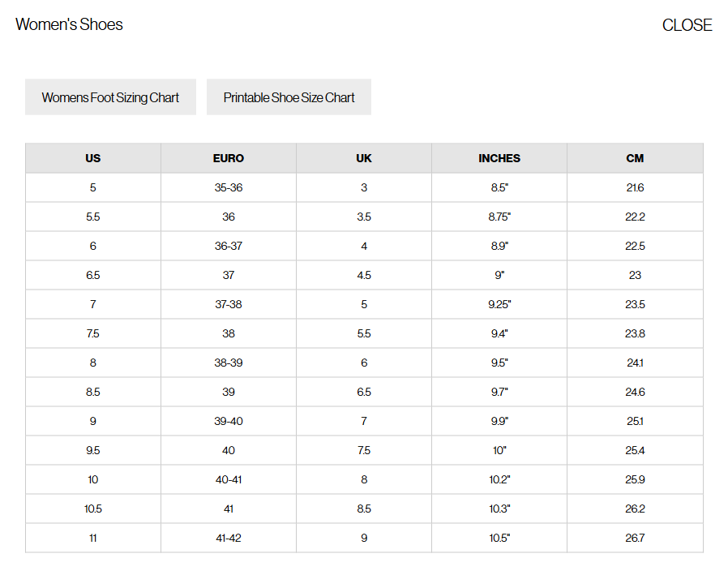
Task: Click the 26.2 CM cell
Action: coord(635,509)
